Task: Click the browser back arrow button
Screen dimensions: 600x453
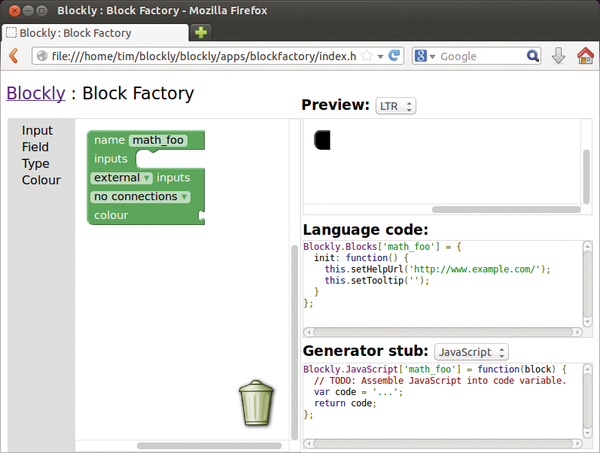Action: click(x=14, y=56)
